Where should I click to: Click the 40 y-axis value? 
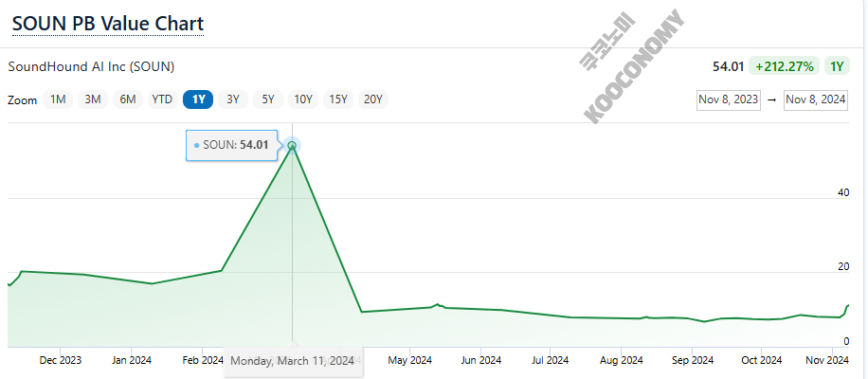point(843,192)
